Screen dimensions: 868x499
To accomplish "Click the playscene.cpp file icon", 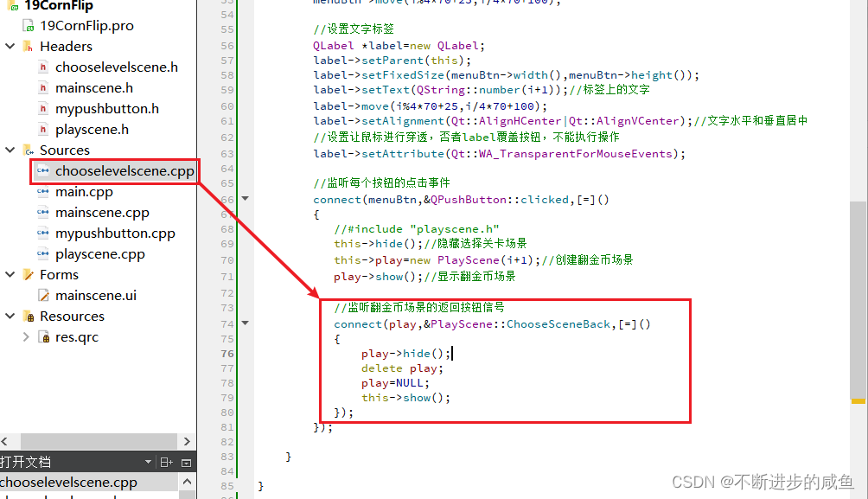I will click(x=43, y=253).
